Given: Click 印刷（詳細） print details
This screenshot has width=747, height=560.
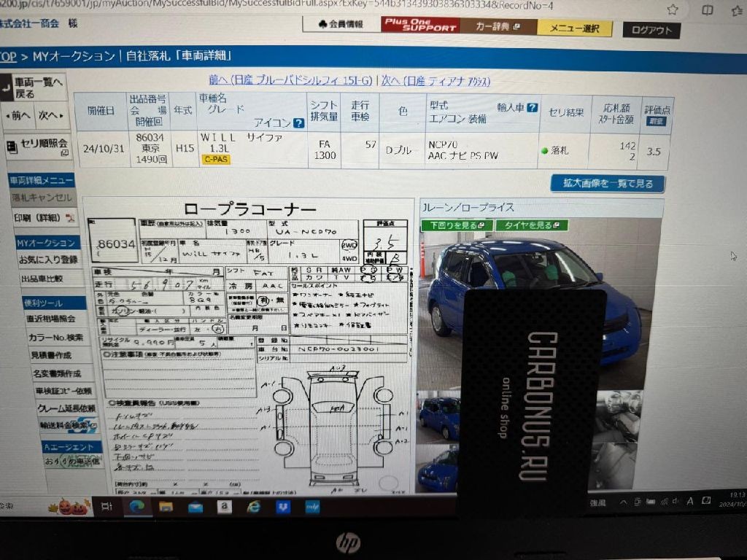Looking at the screenshot, I should [44, 218].
